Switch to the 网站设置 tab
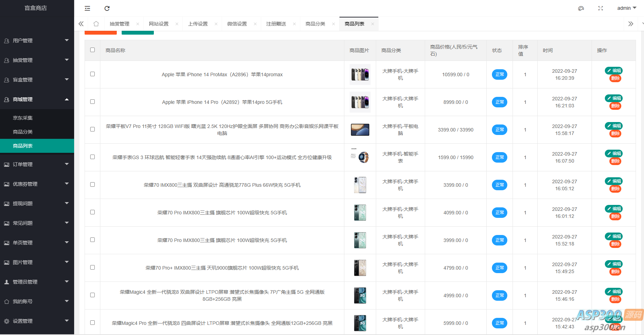 (159, 24)
